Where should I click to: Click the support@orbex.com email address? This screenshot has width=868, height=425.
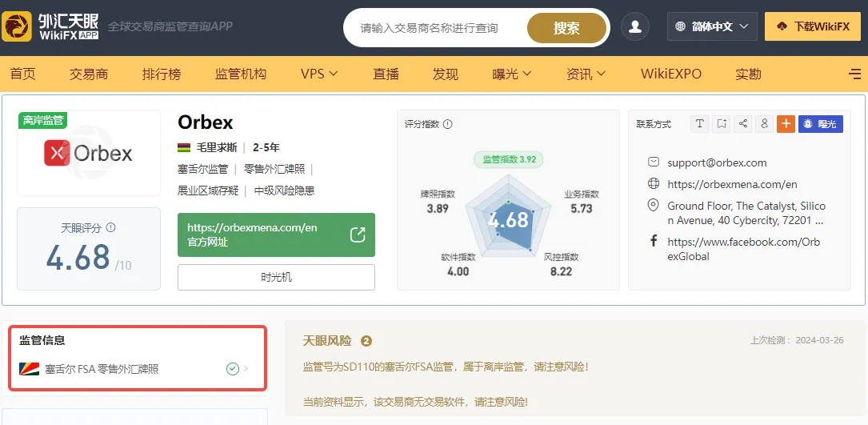(717, 162)
